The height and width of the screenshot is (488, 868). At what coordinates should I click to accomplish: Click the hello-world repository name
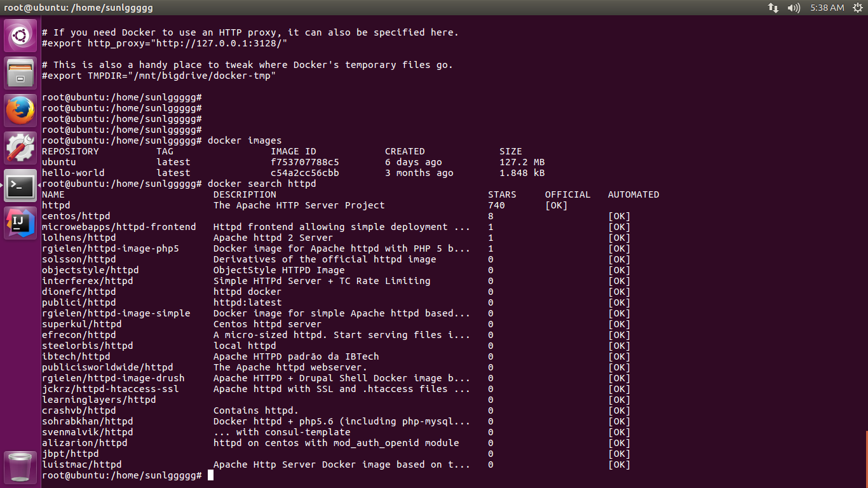click(73, 173)
